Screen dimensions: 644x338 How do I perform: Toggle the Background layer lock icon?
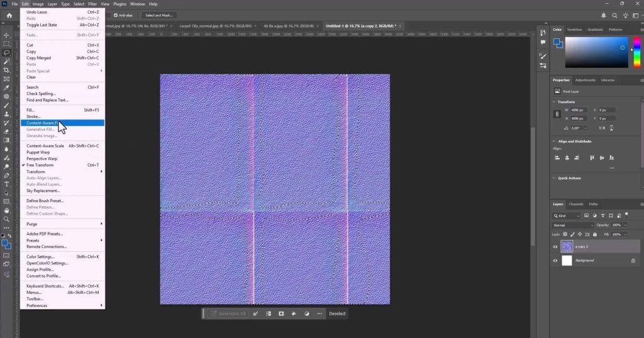tap(633, 261)
